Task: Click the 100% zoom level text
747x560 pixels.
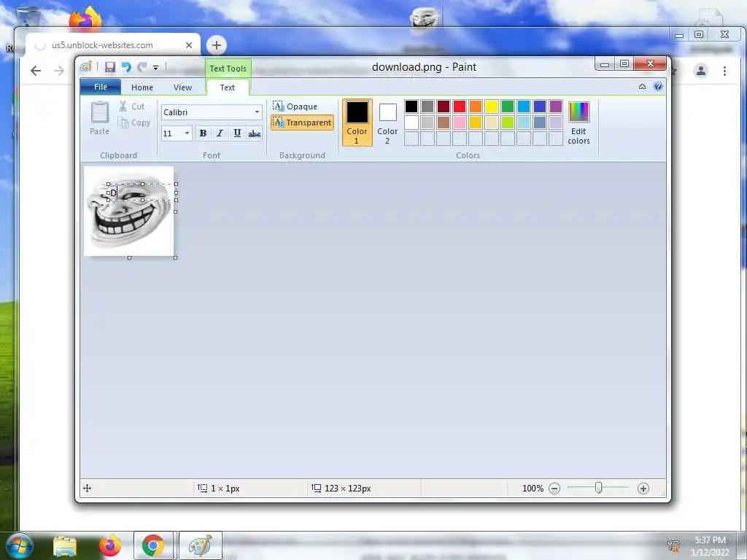Action: click(533, 489)
